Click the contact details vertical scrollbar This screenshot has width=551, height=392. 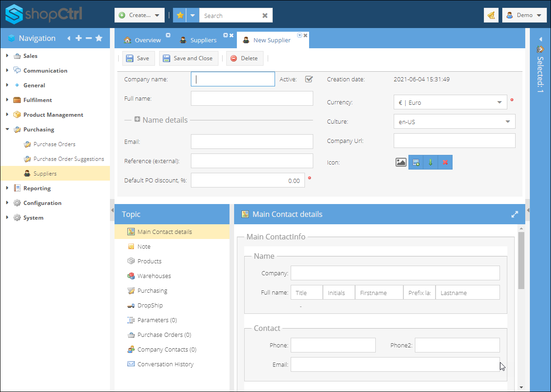tap(521, 260)
